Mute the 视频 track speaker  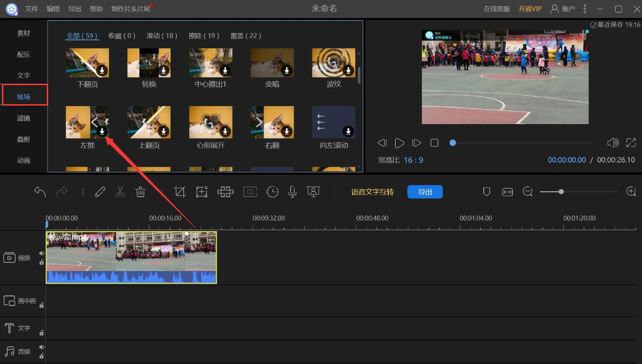tap(42, 254)
